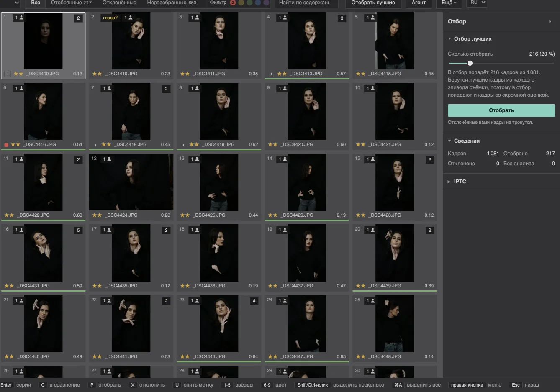Click the red color label on _DSC4416.JPG
The height and width of the screenshot is (392, 560).
point(6,145)
